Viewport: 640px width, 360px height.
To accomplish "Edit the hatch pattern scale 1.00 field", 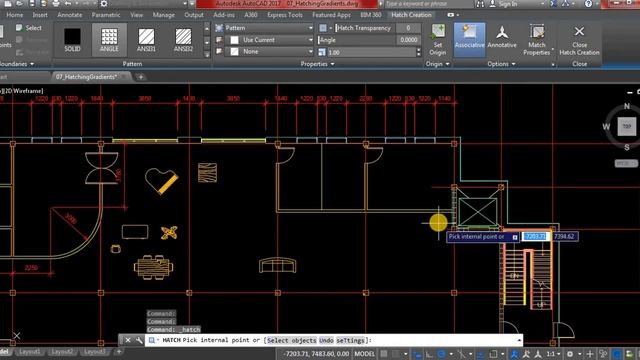I will click(x=371, y=52).
